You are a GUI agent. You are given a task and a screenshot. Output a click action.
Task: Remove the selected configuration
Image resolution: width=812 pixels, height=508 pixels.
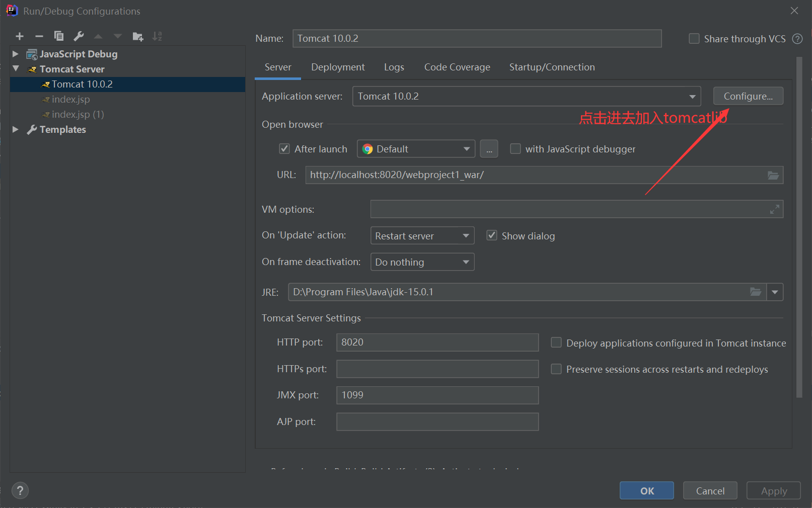pyautogui.click(x=39, y=36)
